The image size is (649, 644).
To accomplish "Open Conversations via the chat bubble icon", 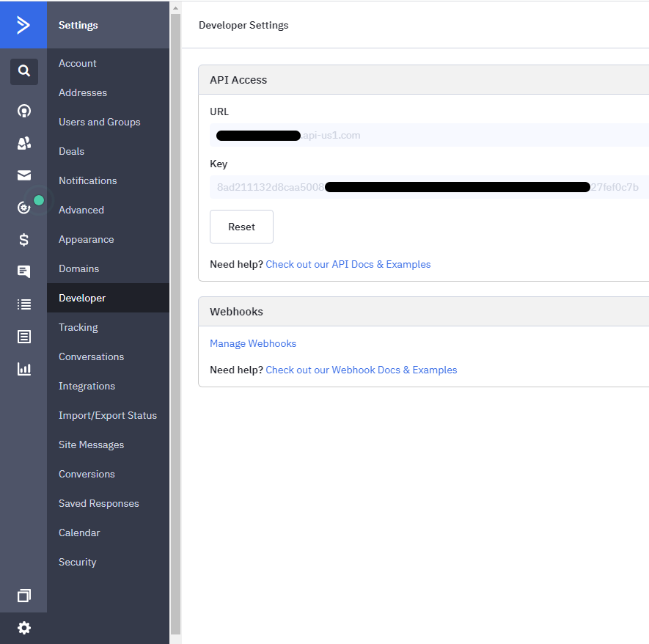I will coord(24,271).
